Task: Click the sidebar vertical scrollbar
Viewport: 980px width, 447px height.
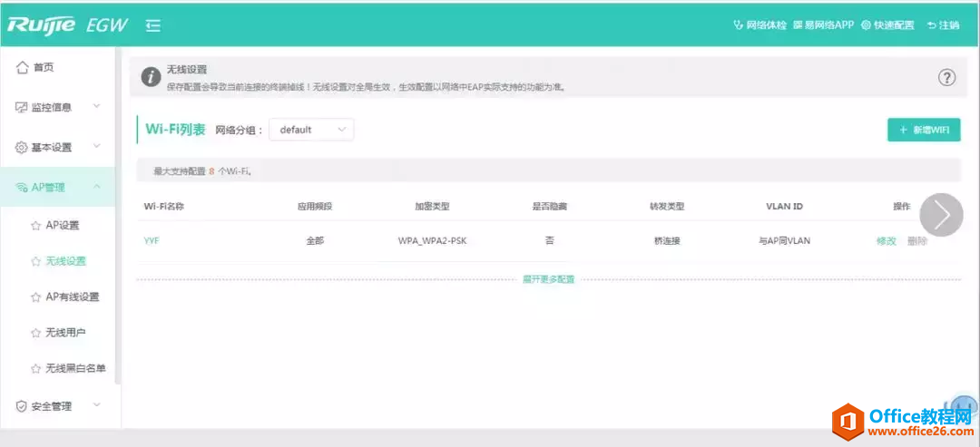Action: click(x=119, y=216)
